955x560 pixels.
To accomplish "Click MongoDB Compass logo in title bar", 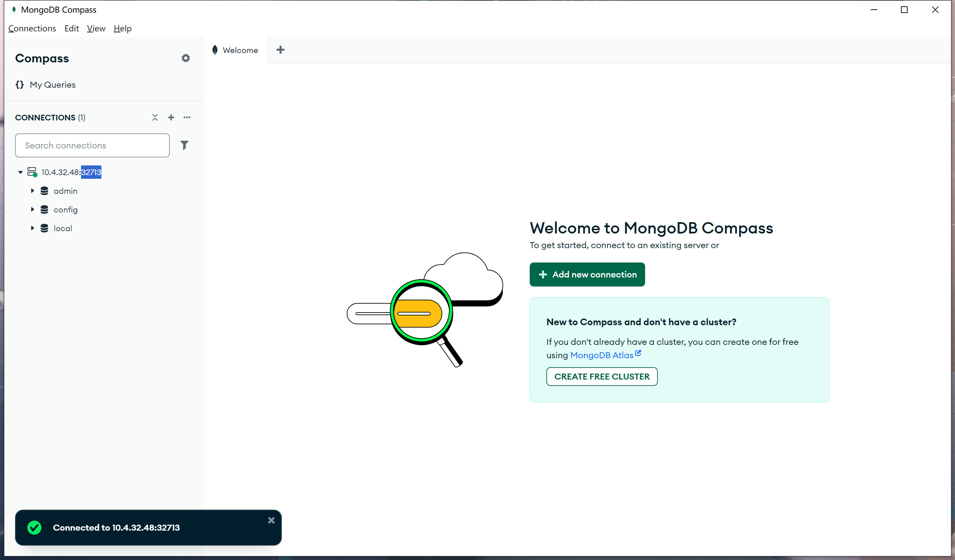I will tap(14, 9).
